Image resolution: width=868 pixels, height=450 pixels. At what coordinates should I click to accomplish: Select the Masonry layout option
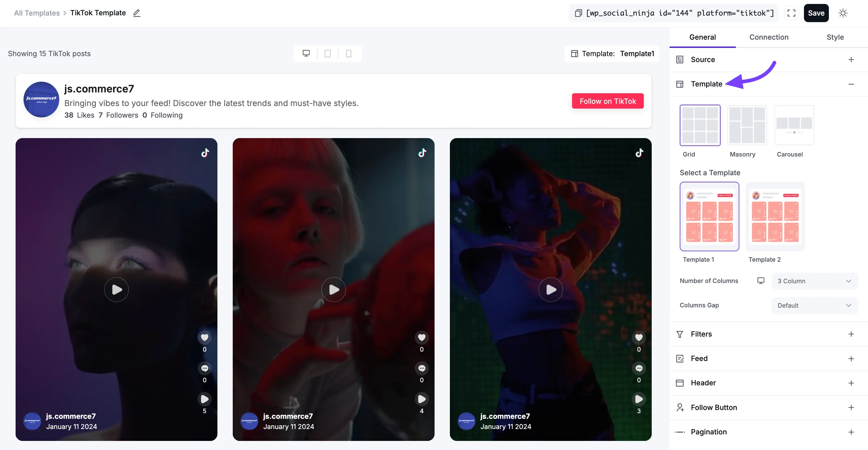tap(747, 125)
